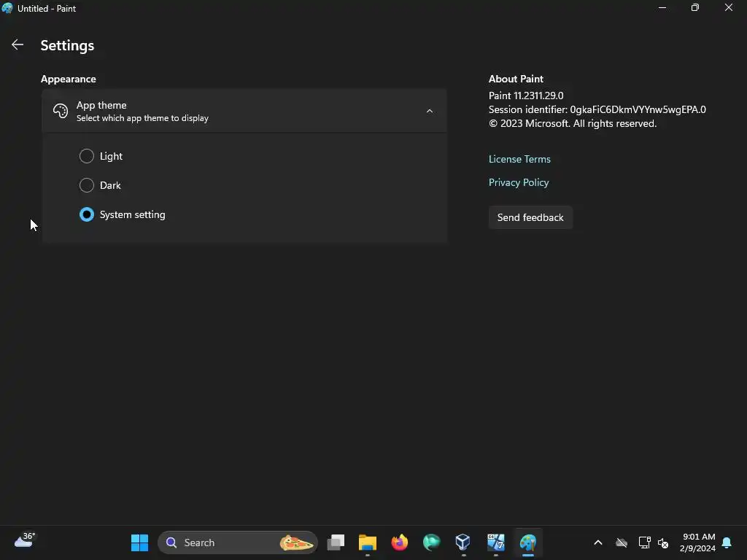Choose the System setting radio option
The height and width of the screenshot is (560, 747).
(x=87, y=215)
